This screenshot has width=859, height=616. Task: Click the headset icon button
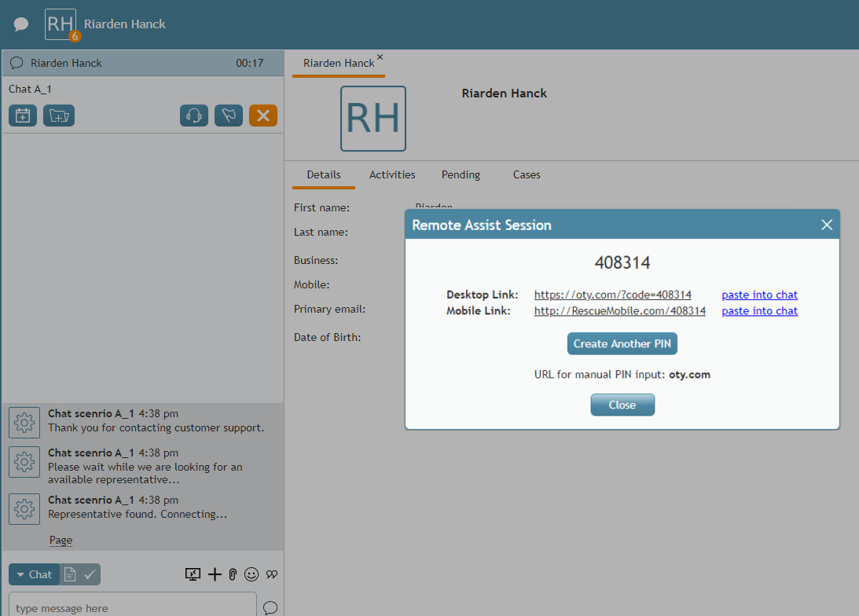(x=194, y=115)
